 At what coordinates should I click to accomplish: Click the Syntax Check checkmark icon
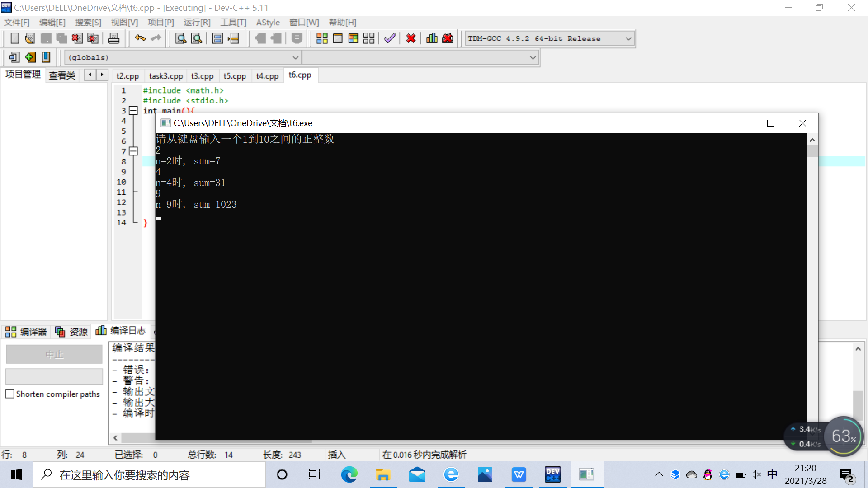click(x=390, y=38)
